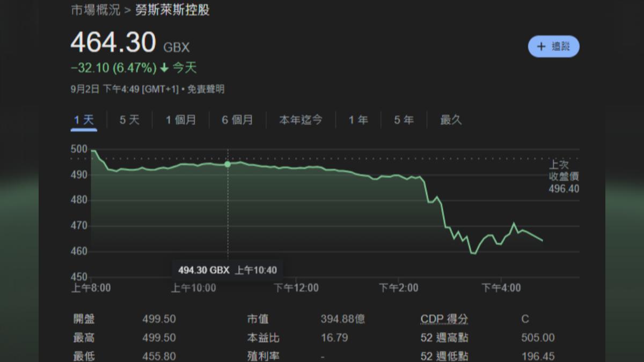The height and width of the screenshot is (362, 644).
Task: Click the CDP 得分 label
Action: [x=444, y=319]
